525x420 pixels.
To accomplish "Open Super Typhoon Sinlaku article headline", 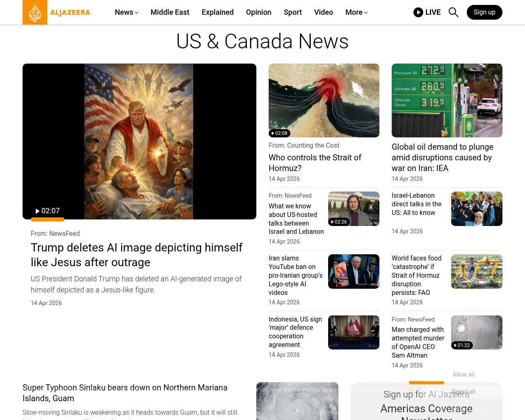I will click(x=125, y=393).
